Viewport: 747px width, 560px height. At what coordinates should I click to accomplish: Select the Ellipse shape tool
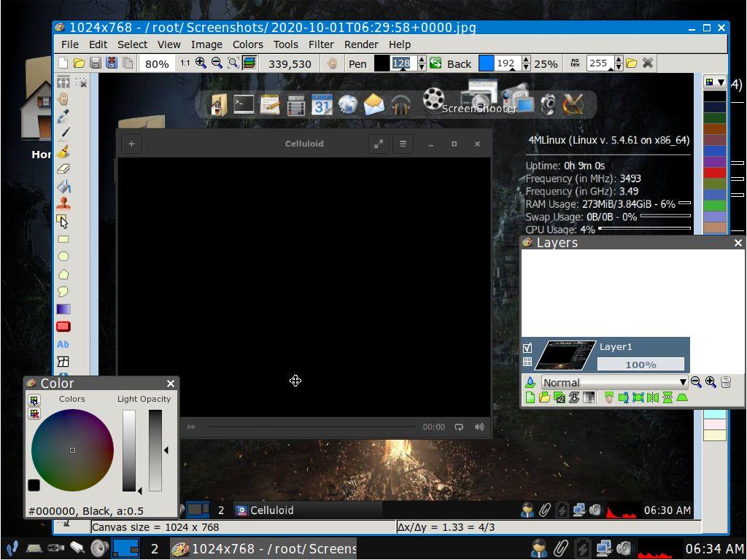[63, 257]
